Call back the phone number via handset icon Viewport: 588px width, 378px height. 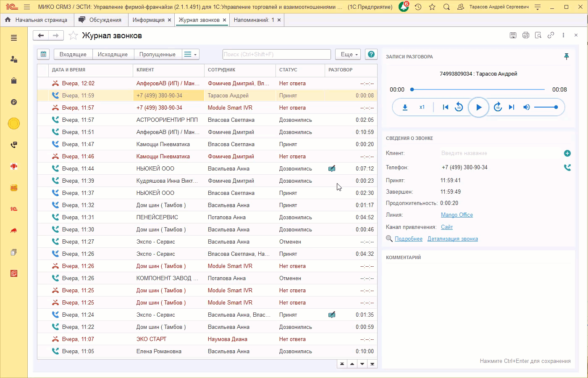[567, 168]
